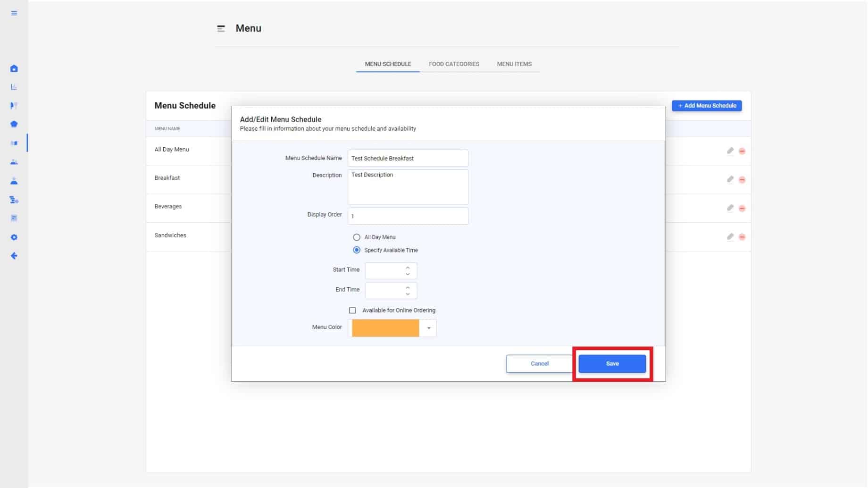Switch to the Menu Items tab
Screen dimensions: 868x488
(x=514, y=64)
